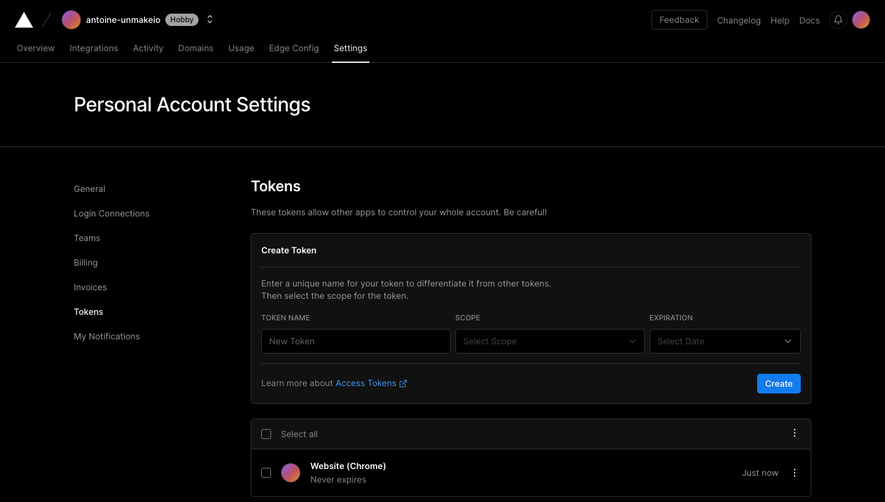
Task: Switch to the Domains tab
Action: click(x=196, y=49)
